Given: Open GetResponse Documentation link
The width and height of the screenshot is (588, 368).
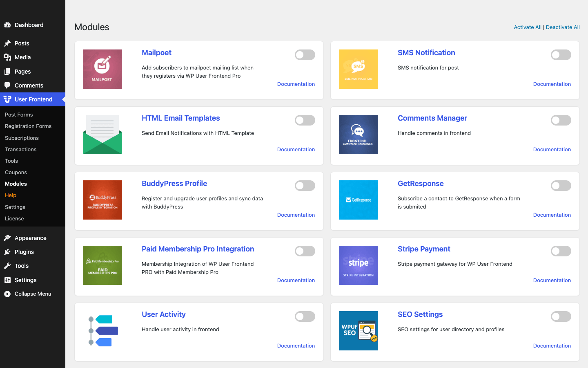Looking at the screenshot, I should coord(552,215).
